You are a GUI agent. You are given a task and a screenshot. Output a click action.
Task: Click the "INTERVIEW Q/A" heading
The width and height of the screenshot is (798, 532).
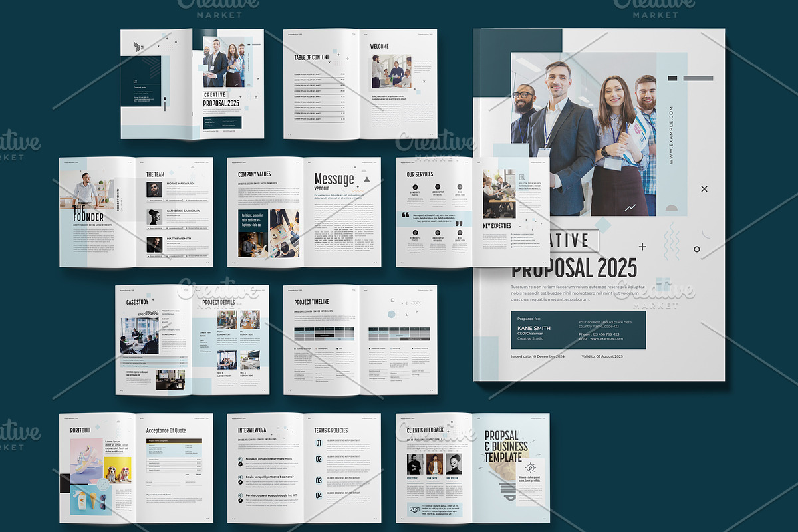[252, 430]
